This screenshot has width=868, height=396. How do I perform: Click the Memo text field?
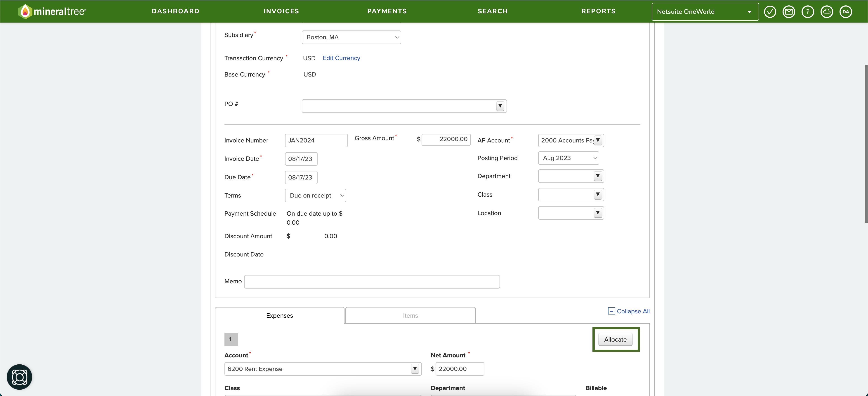(372, 282)
